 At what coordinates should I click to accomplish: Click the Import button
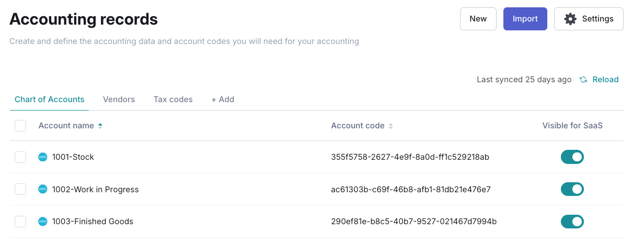(x=525, y=19)
